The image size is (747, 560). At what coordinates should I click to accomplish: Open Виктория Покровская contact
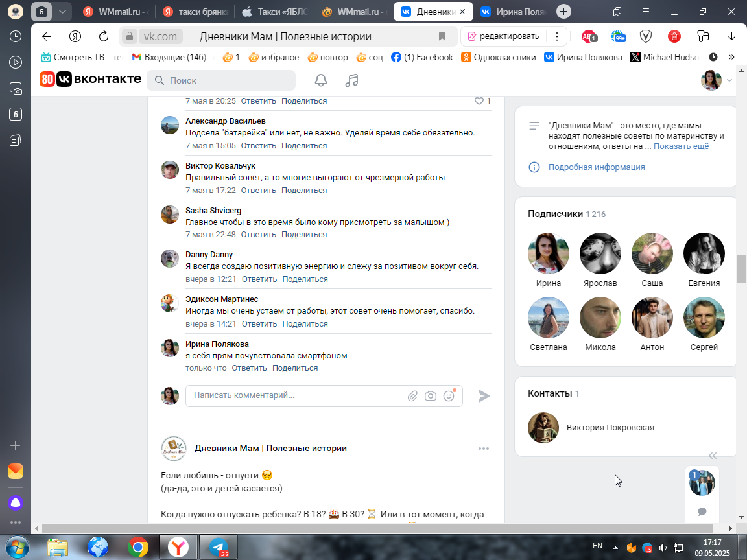click(610, 428)
